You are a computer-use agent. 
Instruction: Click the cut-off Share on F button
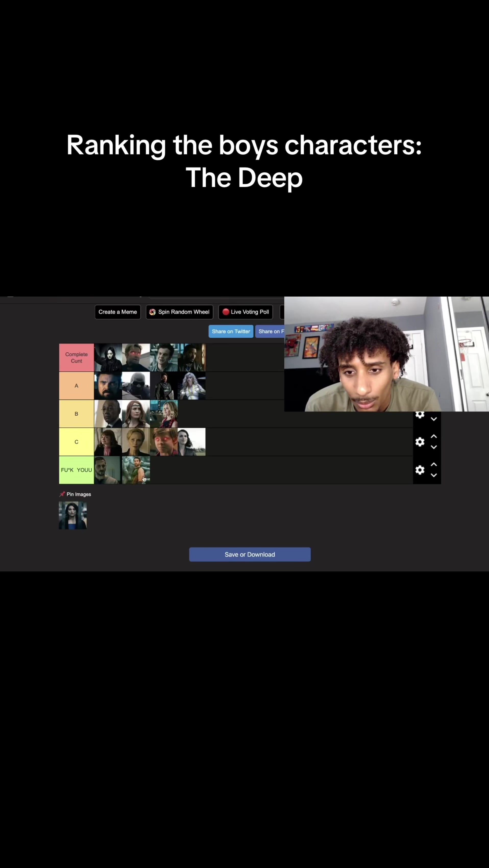[270, 331]
